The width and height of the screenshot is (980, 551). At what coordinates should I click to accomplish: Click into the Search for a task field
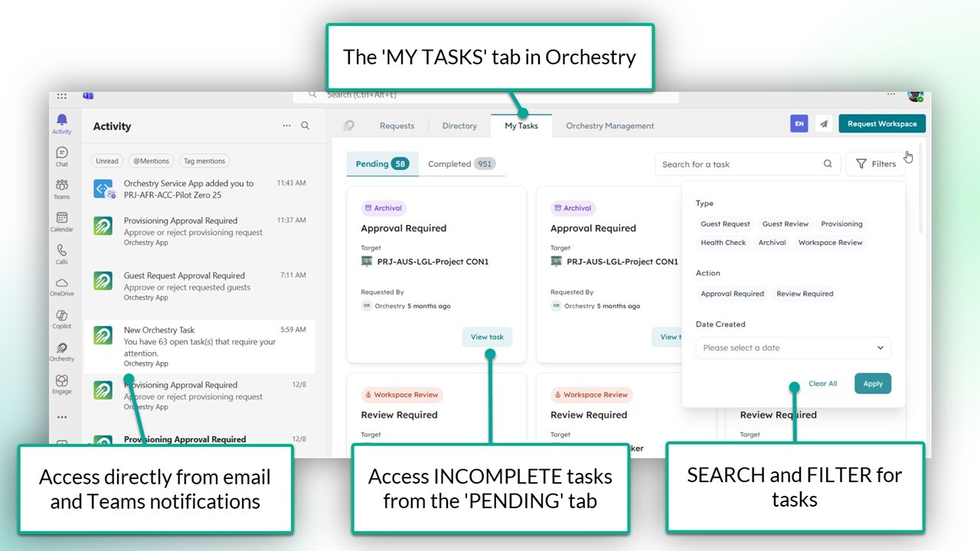click(x=747, y=164)
